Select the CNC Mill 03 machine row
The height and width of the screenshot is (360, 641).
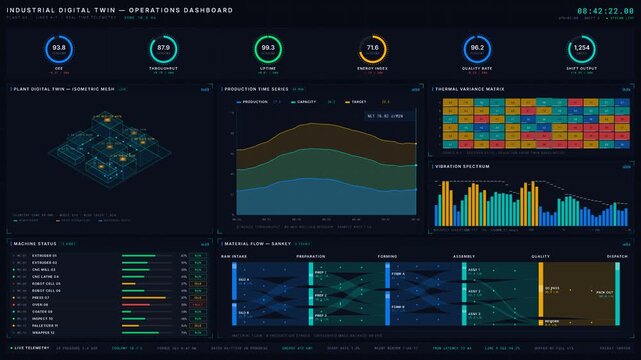tap(109, 270)
